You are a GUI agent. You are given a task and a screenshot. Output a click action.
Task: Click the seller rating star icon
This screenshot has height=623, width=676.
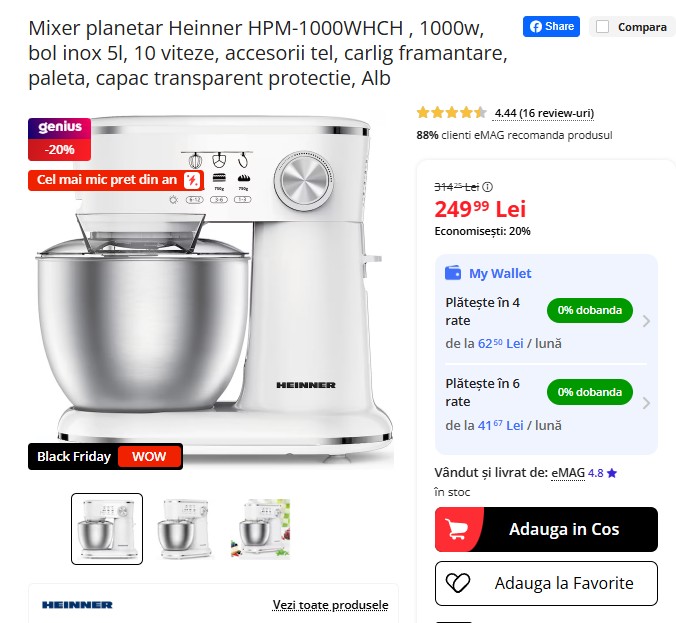(x=612, y=473)
